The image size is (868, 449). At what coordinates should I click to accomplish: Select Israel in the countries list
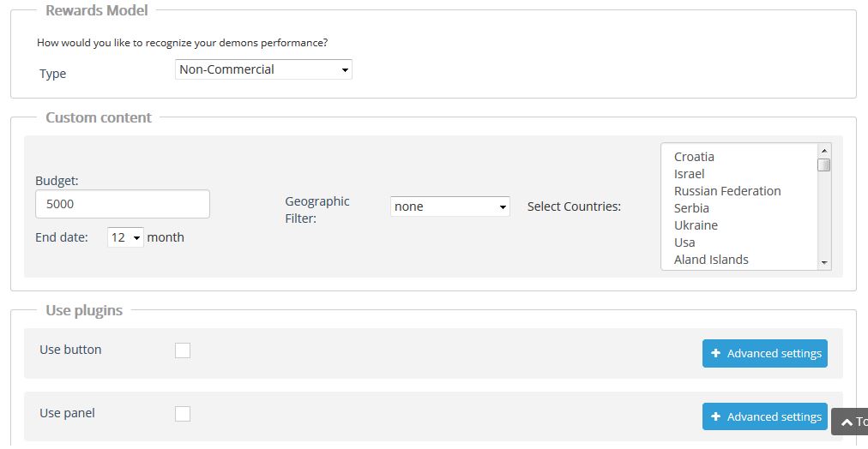[690, 174]
